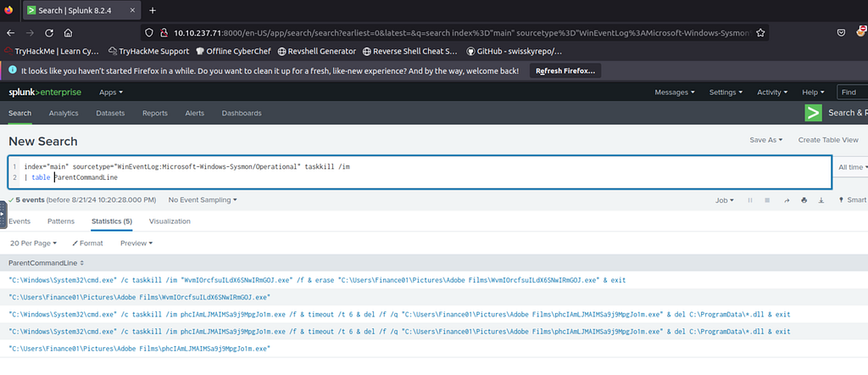Click the WvmIOrcfsuILdX6SNwIRmGOJ.exe path-only row

point(434,297)
